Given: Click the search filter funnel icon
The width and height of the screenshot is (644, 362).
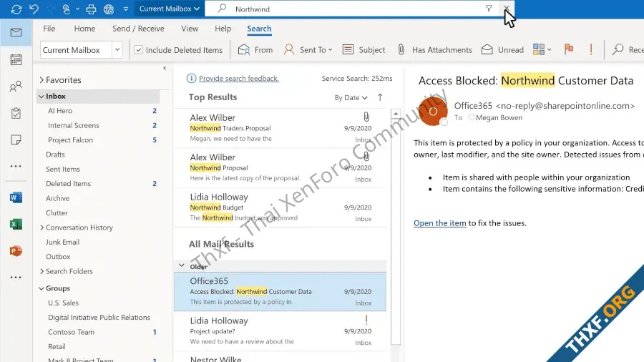Looking at the screenshot, I should coord(489,8).
